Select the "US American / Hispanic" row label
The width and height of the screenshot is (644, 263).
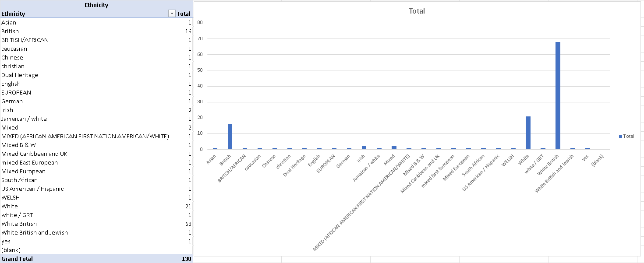click(32, 189)
